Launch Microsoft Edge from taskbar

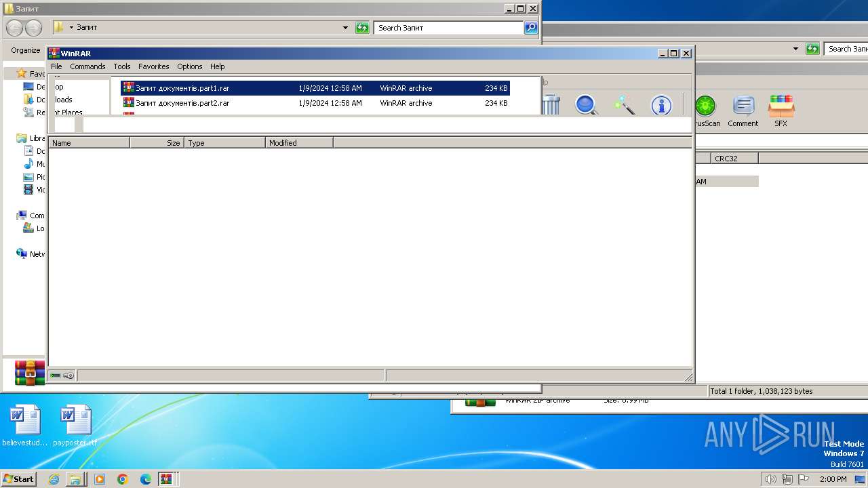146,479
